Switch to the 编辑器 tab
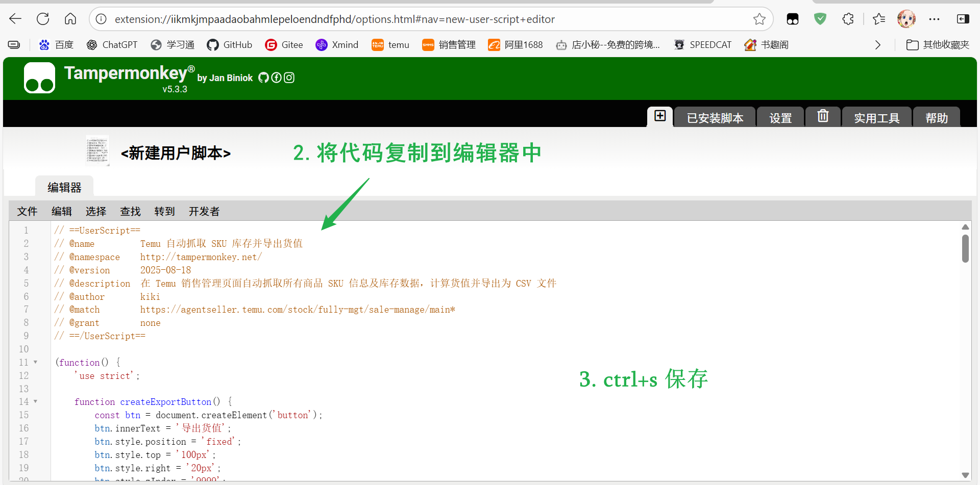 tap(64, 187)
